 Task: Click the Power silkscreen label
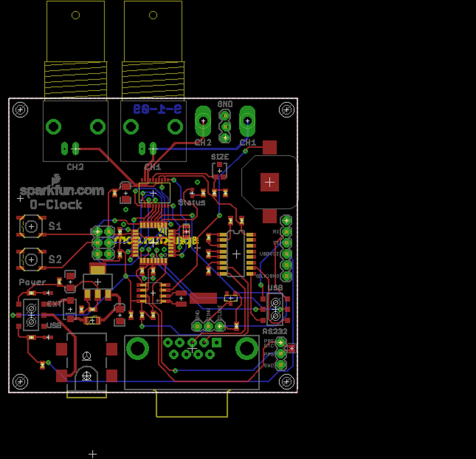[32, 282]
